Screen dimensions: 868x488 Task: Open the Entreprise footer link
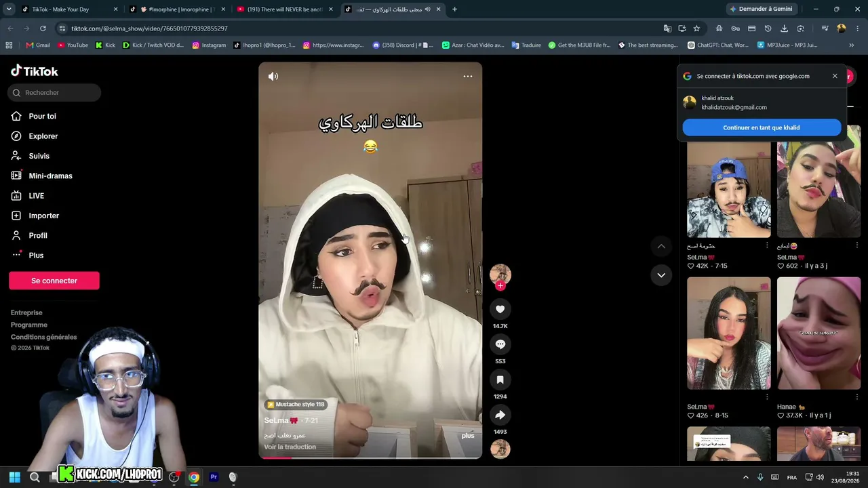[26, 312]
